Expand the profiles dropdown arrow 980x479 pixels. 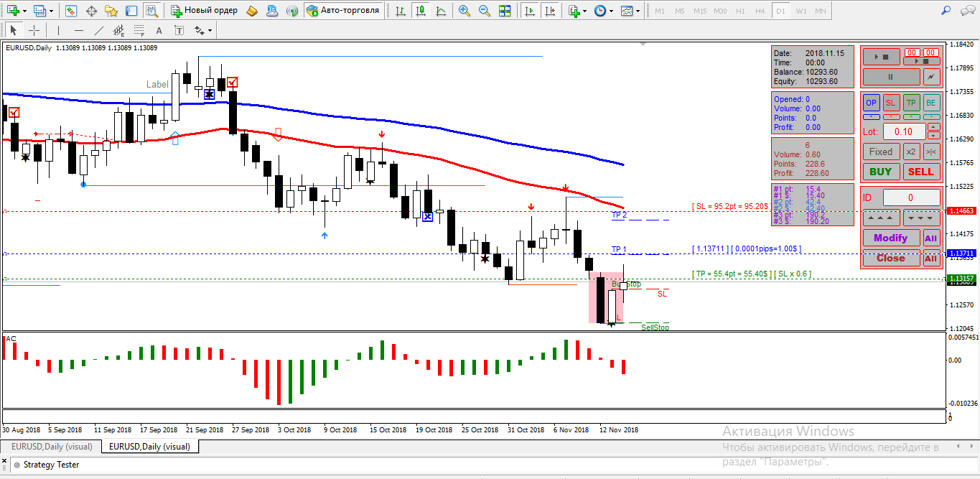tap(52, 11)
